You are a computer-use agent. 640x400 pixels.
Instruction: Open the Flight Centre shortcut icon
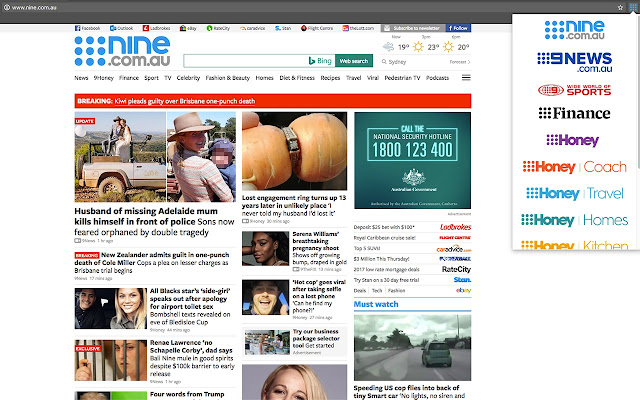tap(304, 28)
